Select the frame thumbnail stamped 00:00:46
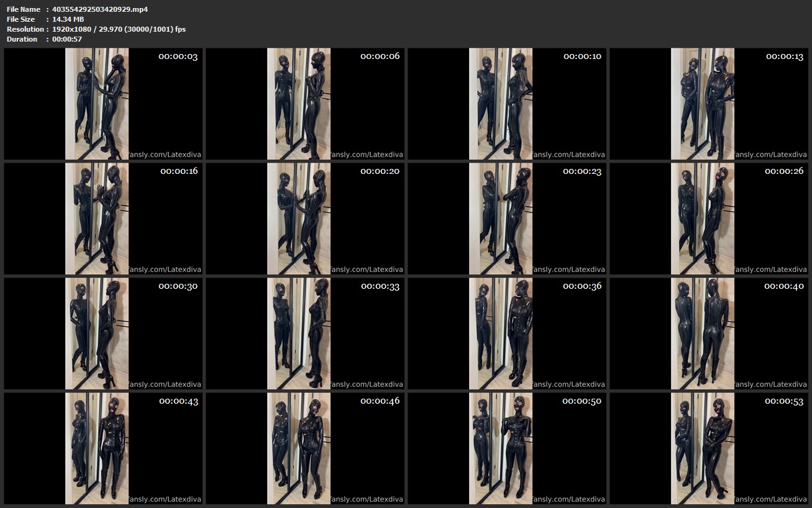This screenshot has height=508, width=812. pos(305,448)
